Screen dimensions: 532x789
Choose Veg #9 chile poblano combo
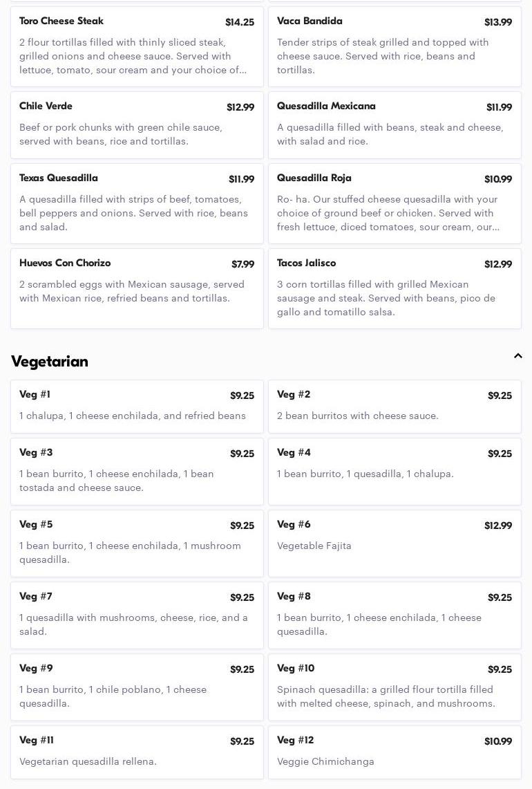pyautogui.click(x=137, y=687)
